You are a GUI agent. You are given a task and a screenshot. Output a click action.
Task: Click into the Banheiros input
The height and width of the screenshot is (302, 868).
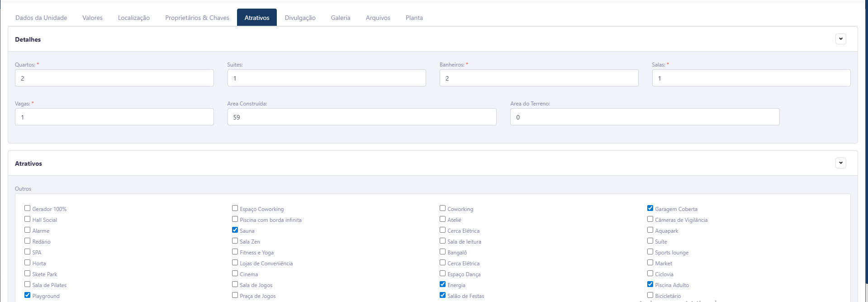(x=538, y=78)
